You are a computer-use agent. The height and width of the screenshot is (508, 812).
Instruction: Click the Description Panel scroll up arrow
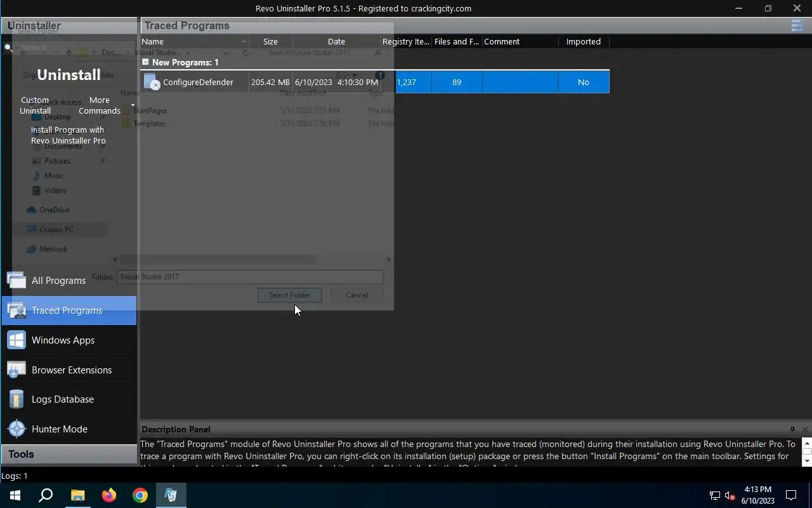point(807,442)
